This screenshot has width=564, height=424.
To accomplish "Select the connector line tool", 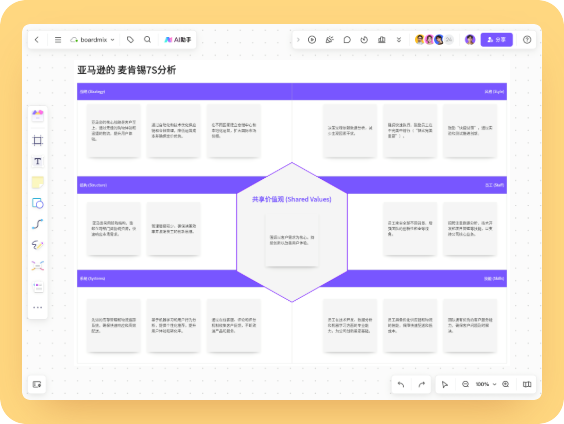I will (x=38, y=224).
